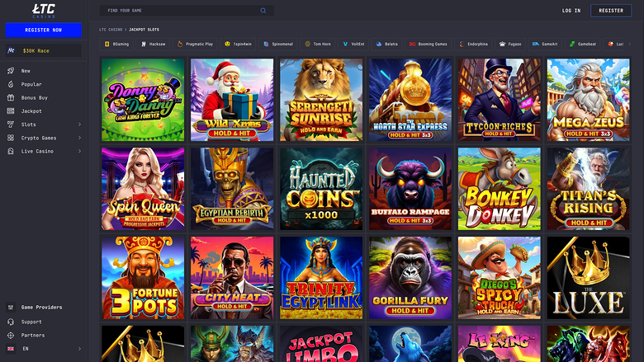
Task: Click the Find Your Game search field
Action: tap(187, 11)
